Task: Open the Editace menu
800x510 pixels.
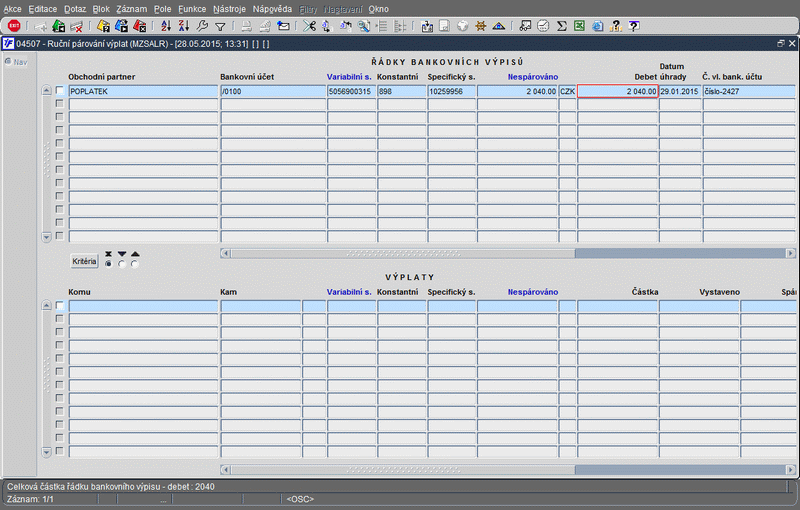Action: [43, 9]
